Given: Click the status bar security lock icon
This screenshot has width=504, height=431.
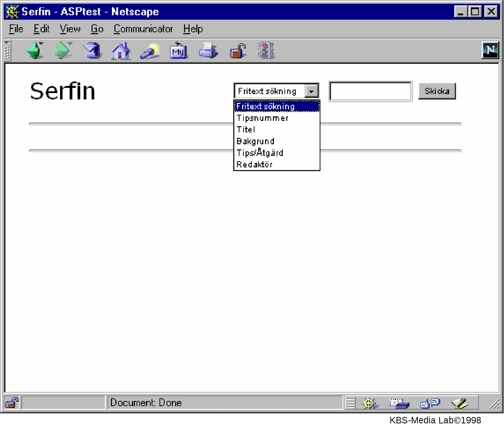Looking at the screenshot, I should [12, 403].
